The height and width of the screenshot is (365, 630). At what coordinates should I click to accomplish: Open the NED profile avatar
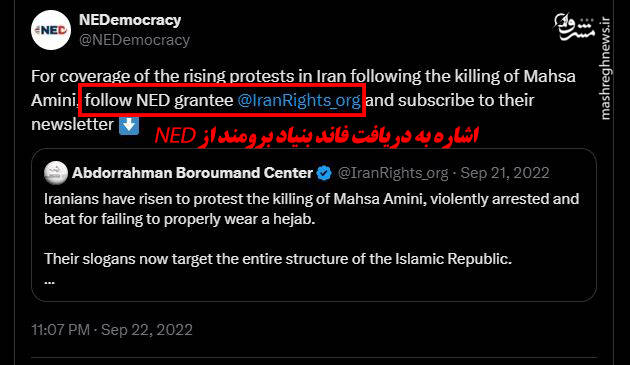point(51,30)
